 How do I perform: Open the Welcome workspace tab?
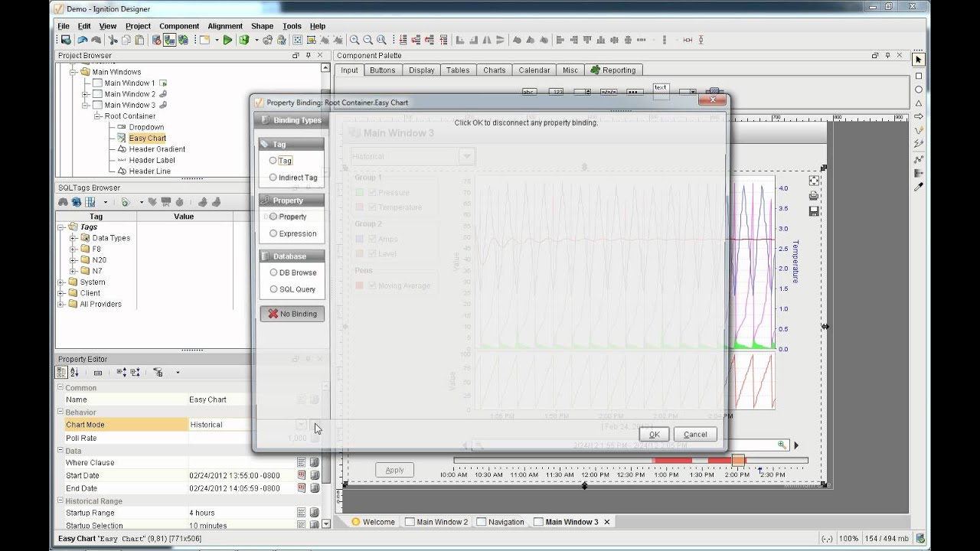373,522
